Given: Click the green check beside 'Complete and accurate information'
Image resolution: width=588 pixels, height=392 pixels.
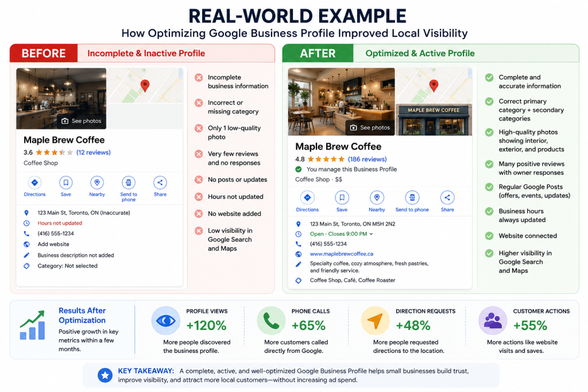Looking at the screenshot, I should pos(489,77).
